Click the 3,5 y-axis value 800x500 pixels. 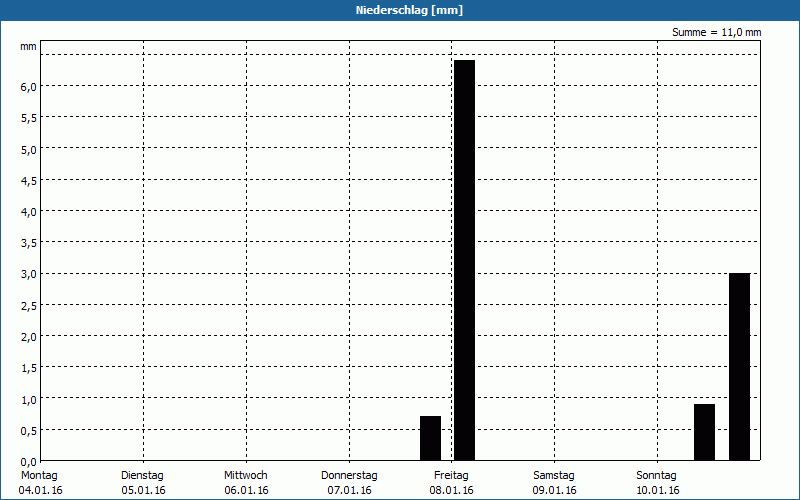tap(29, 243)
